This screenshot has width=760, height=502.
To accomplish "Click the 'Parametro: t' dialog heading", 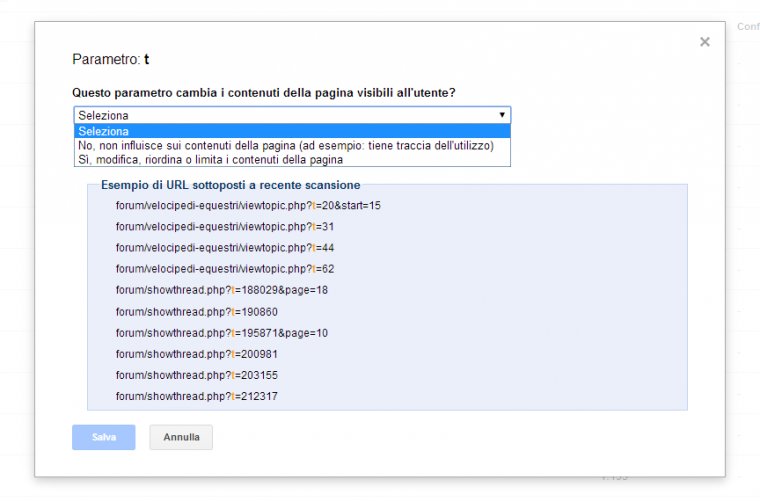I will click(111, 60).
